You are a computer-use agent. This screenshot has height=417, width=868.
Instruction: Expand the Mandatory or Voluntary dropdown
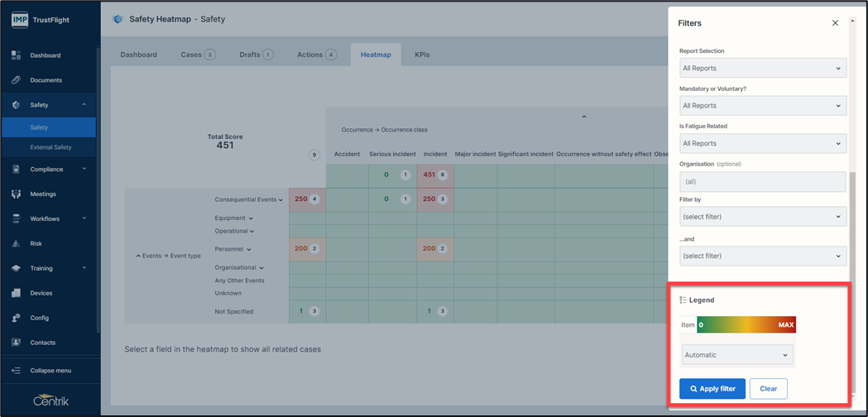[761, 106]
